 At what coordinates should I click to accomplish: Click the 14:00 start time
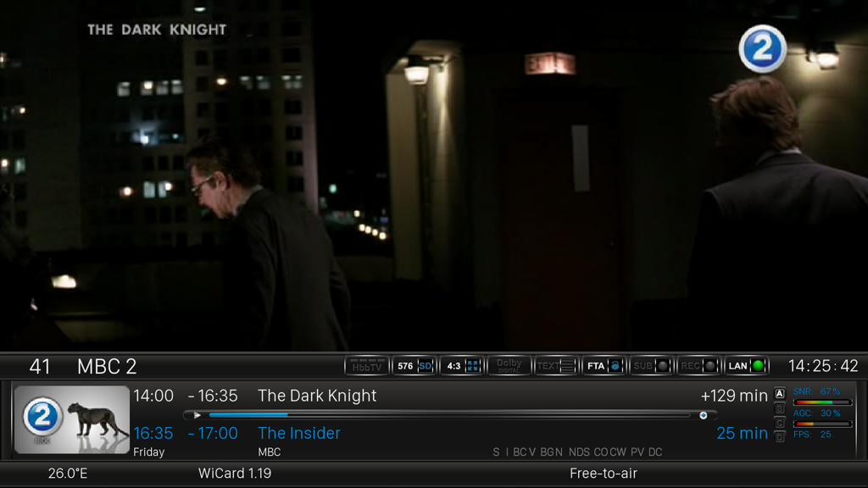[153, 396]
